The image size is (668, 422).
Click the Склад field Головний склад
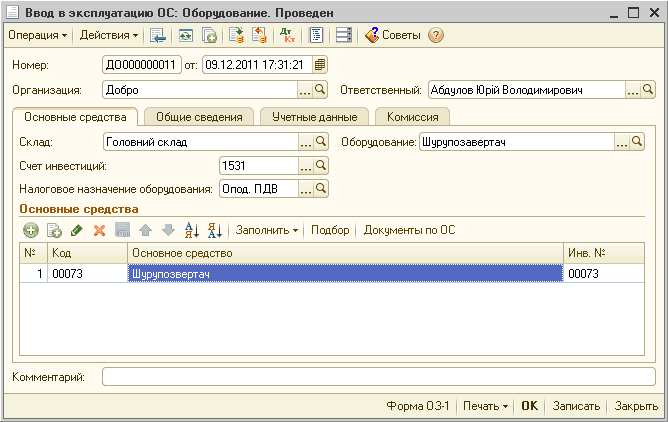(201, 142)
